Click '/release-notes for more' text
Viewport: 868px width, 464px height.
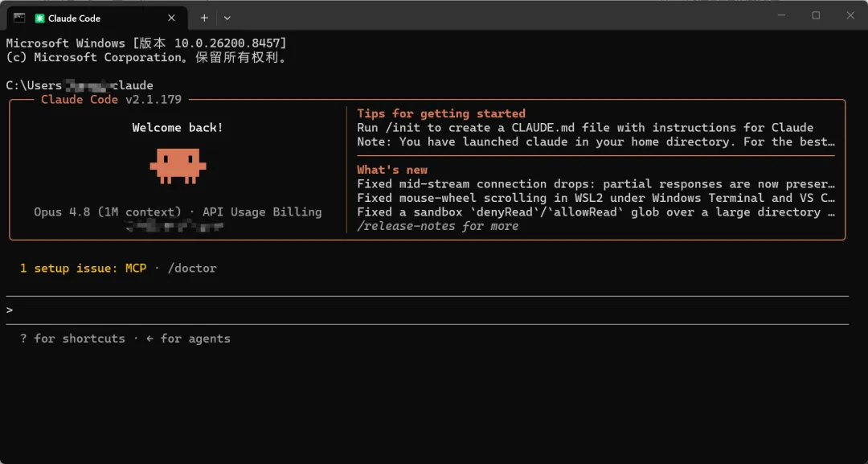pyautogui.click(x=437, y=226)
